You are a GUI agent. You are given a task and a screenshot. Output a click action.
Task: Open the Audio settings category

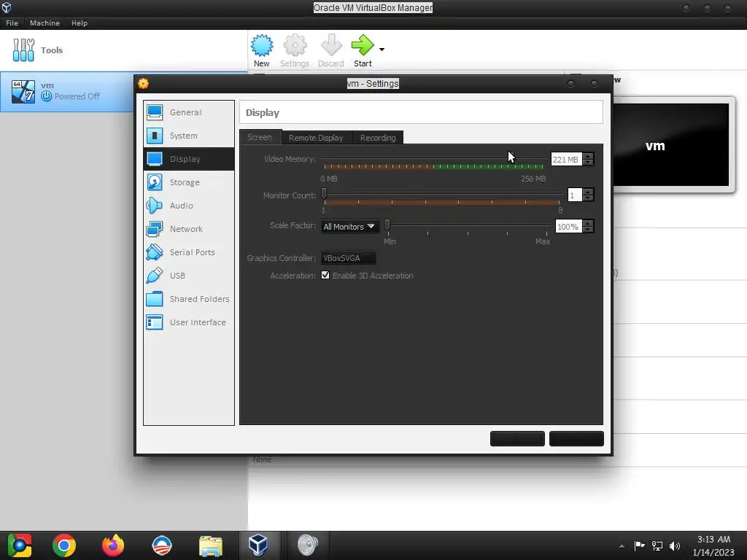coord(189,206)
